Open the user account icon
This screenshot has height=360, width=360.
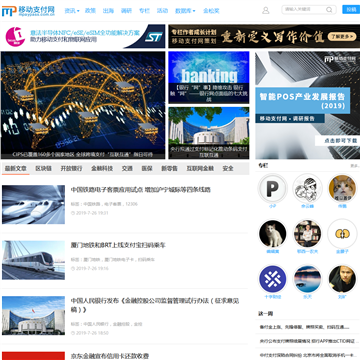265,10
